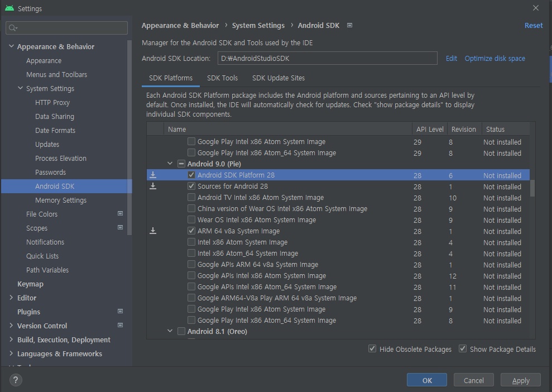Expand the Editor settings node

click(x=11, y=298)
